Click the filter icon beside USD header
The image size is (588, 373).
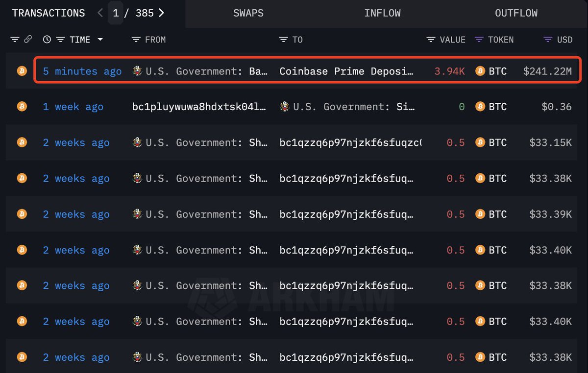click(x=545, y=39)
